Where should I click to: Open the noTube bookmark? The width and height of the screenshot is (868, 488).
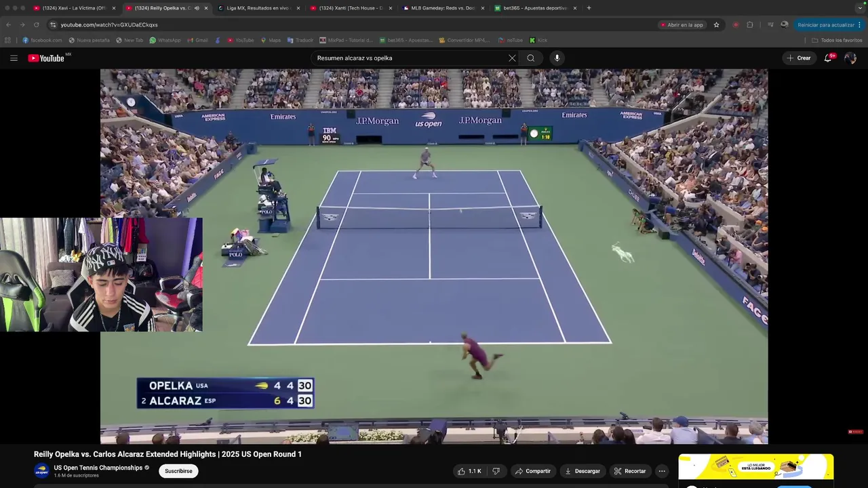pyautogui.click(x=511, y=40)
